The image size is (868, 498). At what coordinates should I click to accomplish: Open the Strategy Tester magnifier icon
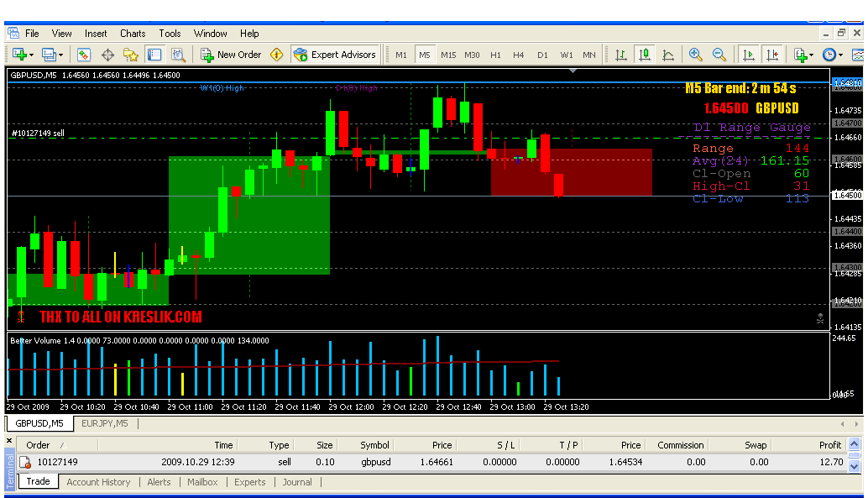pyautogui.click(x=178, y=55)
